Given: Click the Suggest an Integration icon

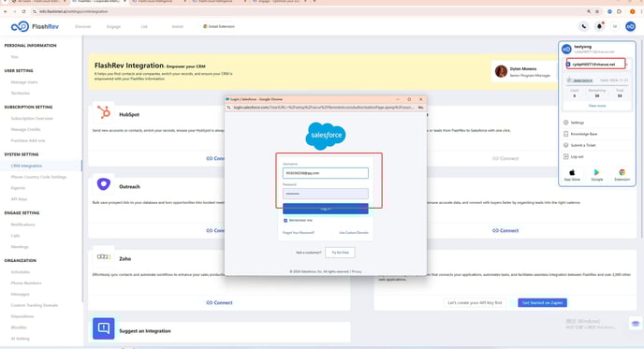Looking at the screenshot, I should (104, 328).
